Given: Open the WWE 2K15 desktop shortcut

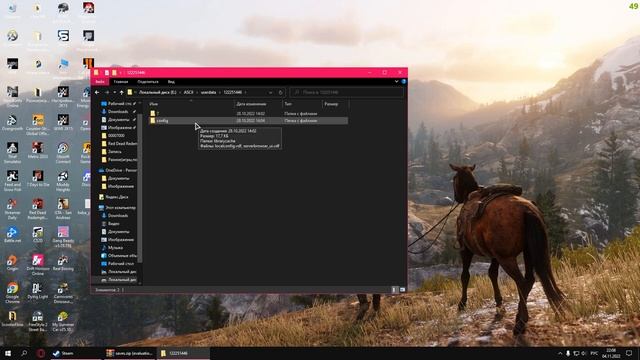Looking at the screenshot, I should pyautogui.click(x=63, y=122).
